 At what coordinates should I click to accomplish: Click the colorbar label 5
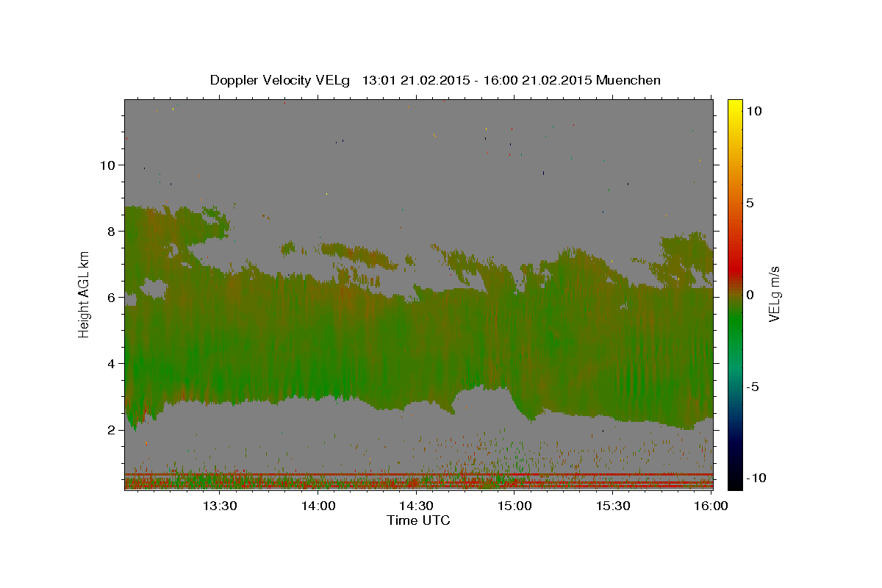750,203
